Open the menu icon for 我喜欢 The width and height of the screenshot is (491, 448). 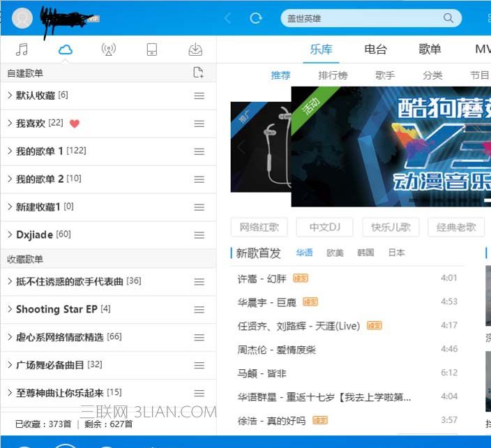[199, 124]
